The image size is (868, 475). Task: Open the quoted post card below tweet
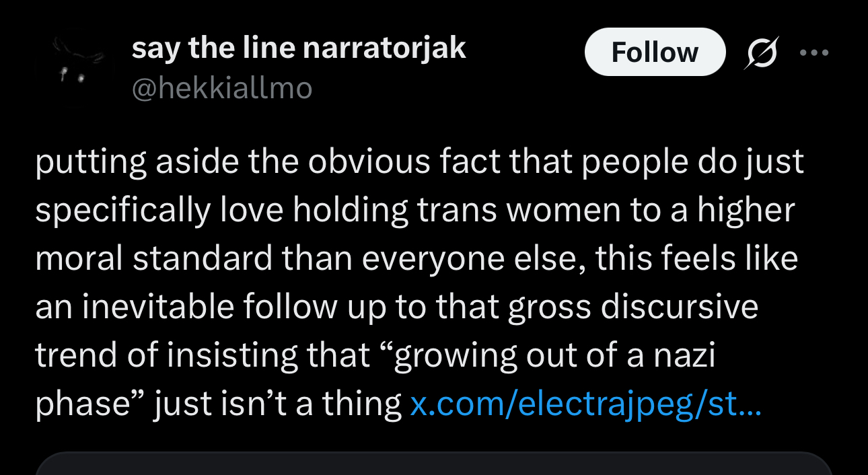(434, 464)
